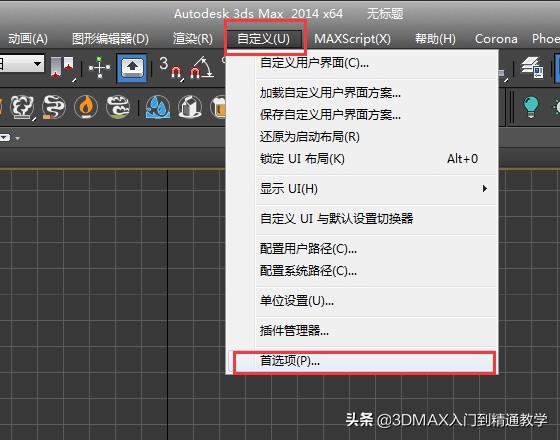Screen dimensions: 560x440
Task: Select 还原为启动布局(R) entry
Action: click(362, 137)
